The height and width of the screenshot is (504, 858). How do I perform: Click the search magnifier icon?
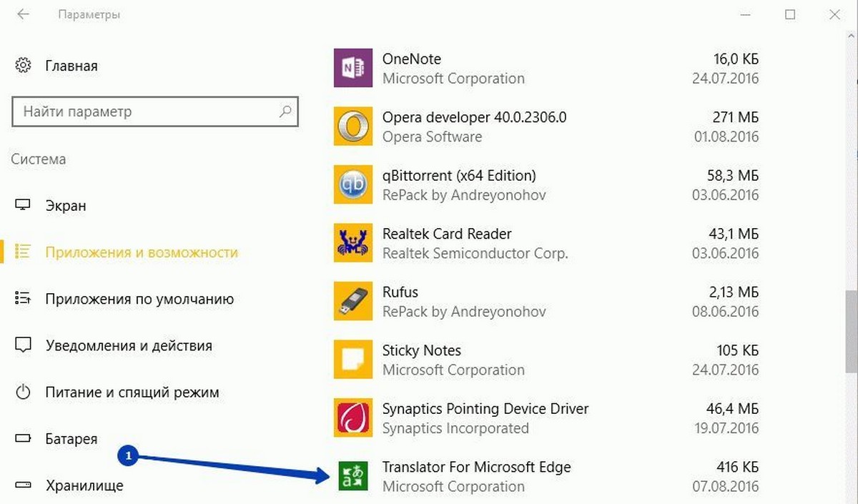(285, 112)
